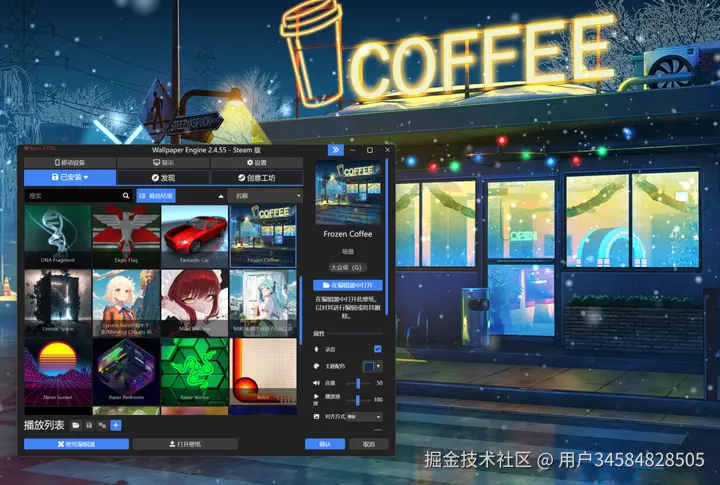Image resolution: width=720 pixels, height=485 pixels.
Task: Open the wallpaper editor button
Action: click(76, 444)
